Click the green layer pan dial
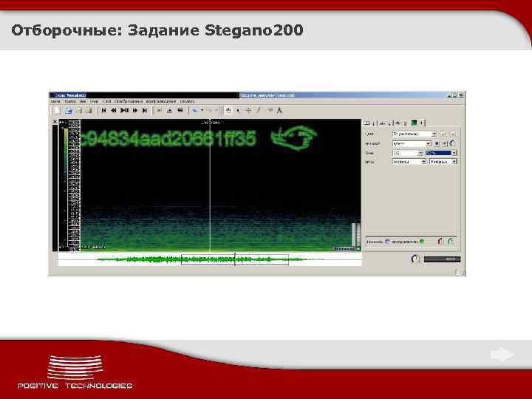This screenshot has height=399, width=532. (x=451, y=242)
